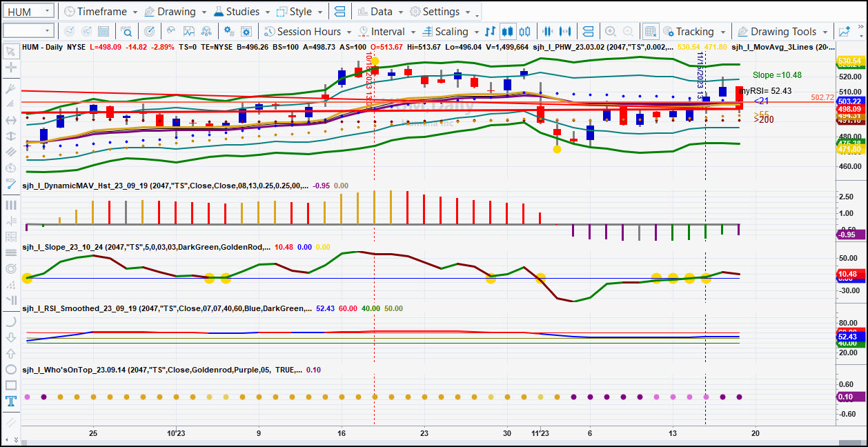Expand the empty combo box in second toolbar
The width and height of the screenshot is (868, 447).
click(x=48, y=31)
